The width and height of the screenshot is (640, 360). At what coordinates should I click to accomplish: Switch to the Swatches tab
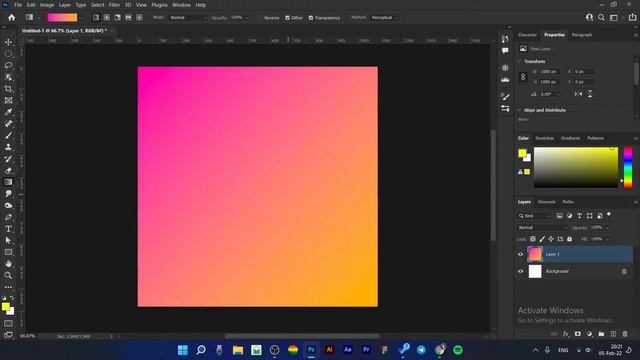click(544, 138)
